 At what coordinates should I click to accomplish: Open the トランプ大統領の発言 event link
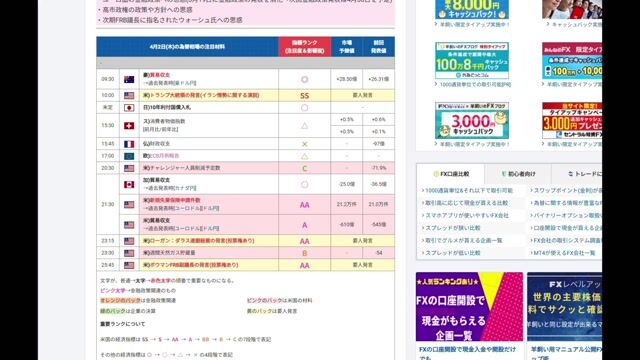(201, 96)
